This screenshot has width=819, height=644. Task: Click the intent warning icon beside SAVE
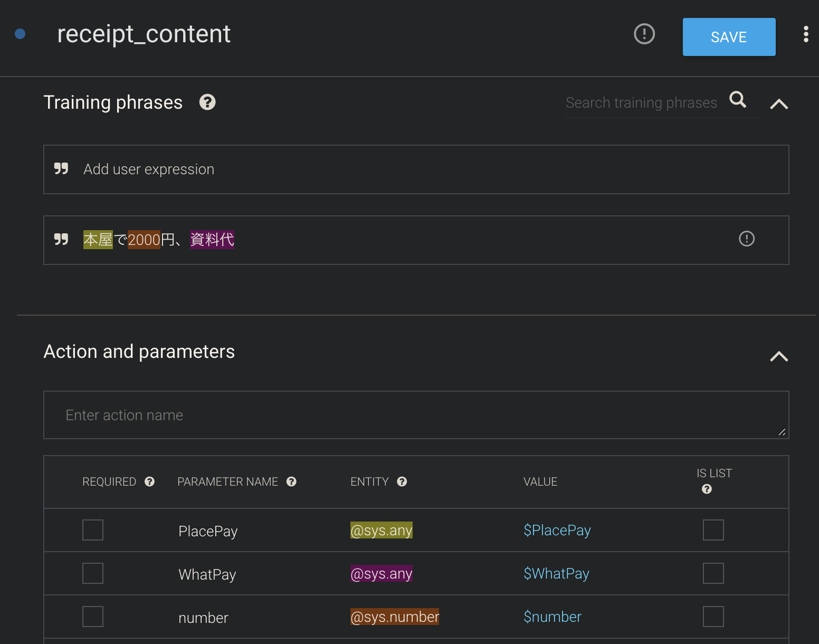coord(644,34)
